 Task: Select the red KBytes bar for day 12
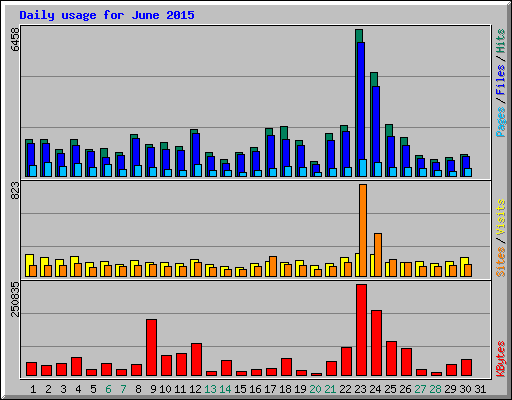pos(196,360)
